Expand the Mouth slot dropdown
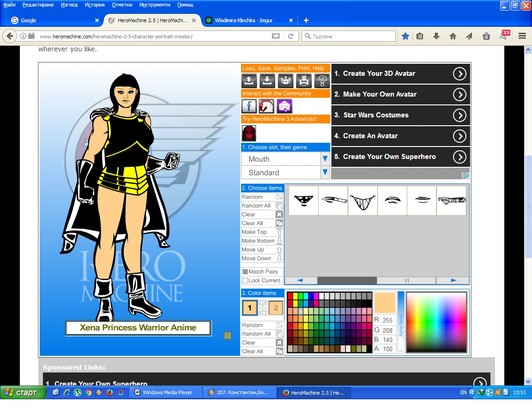The width and height of the screenshot is (532, 409). tap(325, 159)
